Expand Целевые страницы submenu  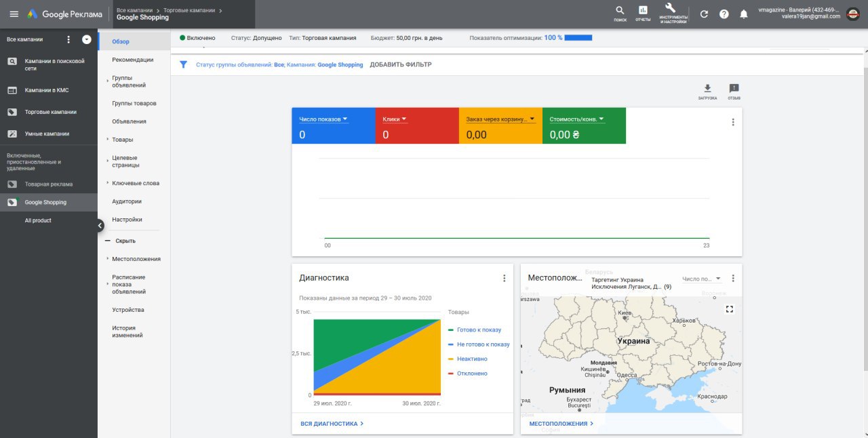tap(107, 161)
